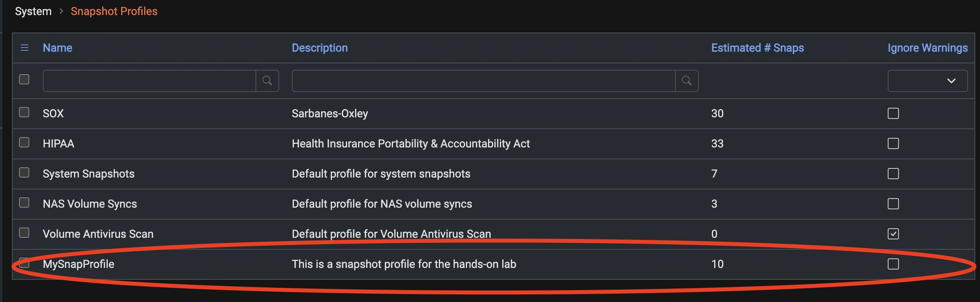
Task: Click the Name filter search icon
Action: (268, 80)
